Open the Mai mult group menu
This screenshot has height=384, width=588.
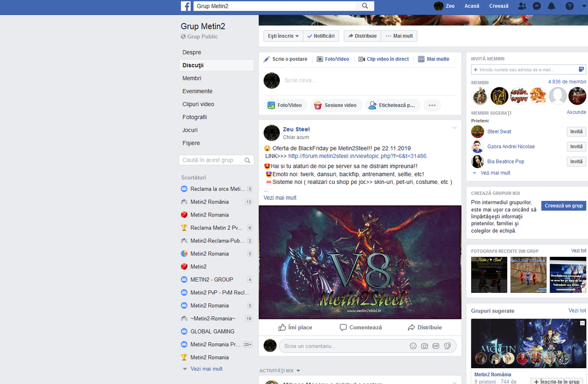click(399, 36)
